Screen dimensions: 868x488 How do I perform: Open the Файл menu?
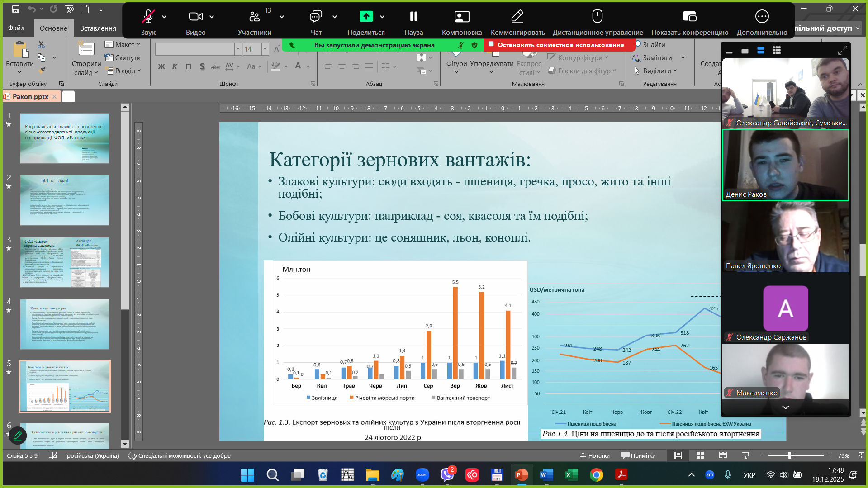click(x=16, y=28)
